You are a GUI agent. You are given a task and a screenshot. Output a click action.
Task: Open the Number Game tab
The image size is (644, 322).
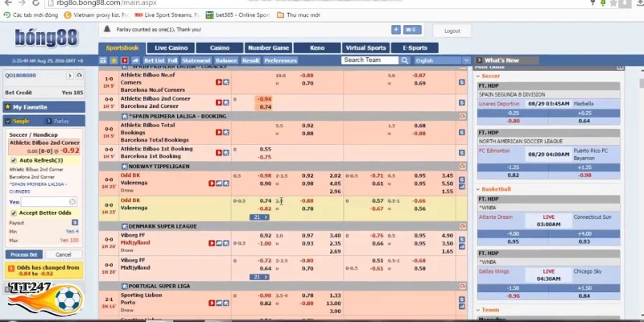coord(268,48)
